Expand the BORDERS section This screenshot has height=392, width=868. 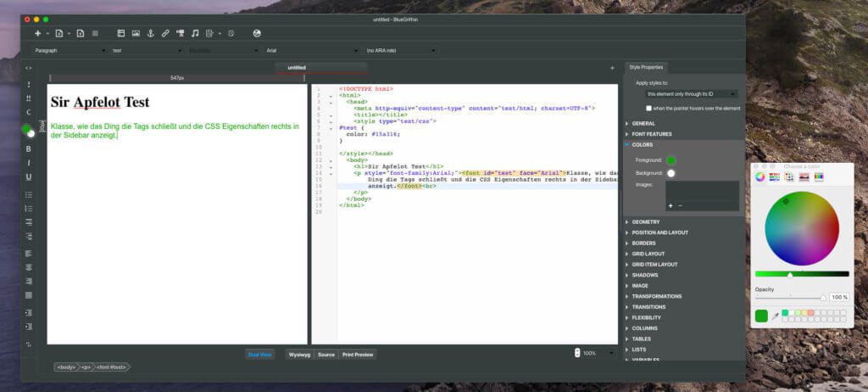pyautogui.click(x=643, y=244)
